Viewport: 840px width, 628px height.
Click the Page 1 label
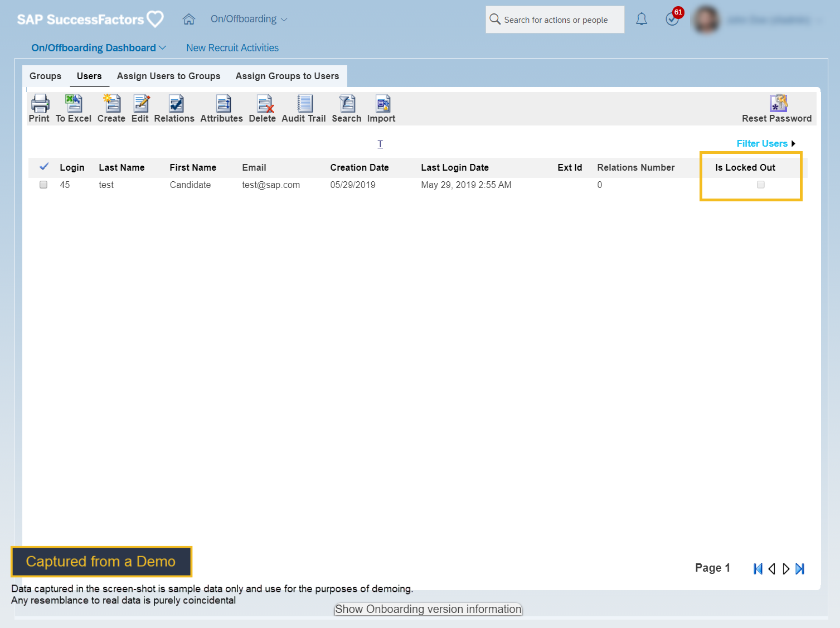pos(712,568)
